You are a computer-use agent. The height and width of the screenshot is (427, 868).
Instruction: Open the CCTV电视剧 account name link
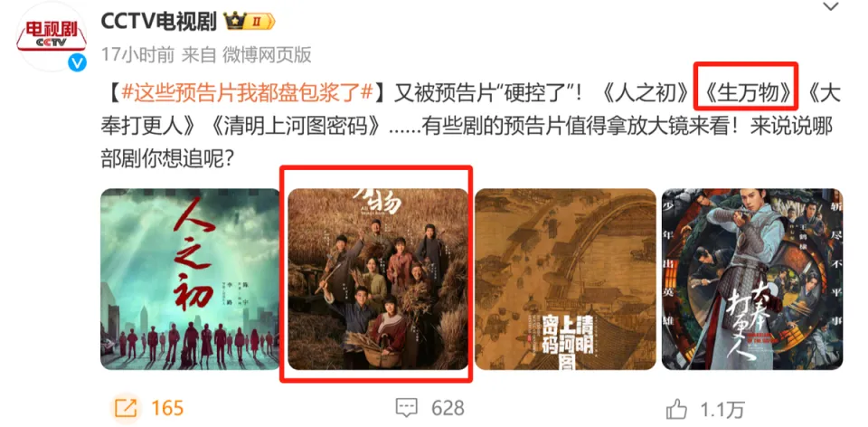click(x=159, y=21)
